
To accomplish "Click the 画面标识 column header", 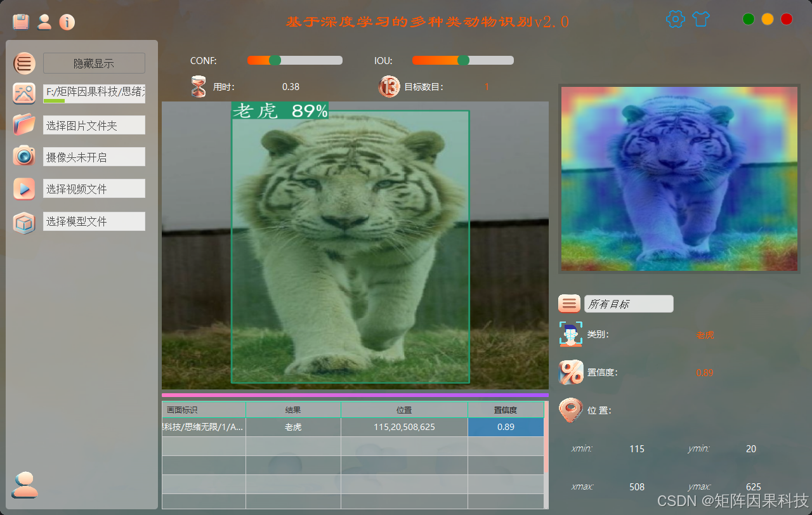I will [204, 410].
